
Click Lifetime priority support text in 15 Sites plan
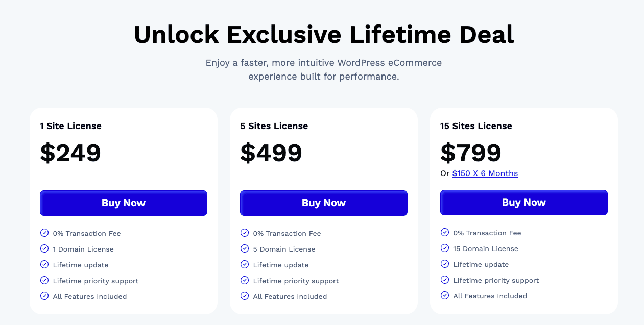pos(496,280)
